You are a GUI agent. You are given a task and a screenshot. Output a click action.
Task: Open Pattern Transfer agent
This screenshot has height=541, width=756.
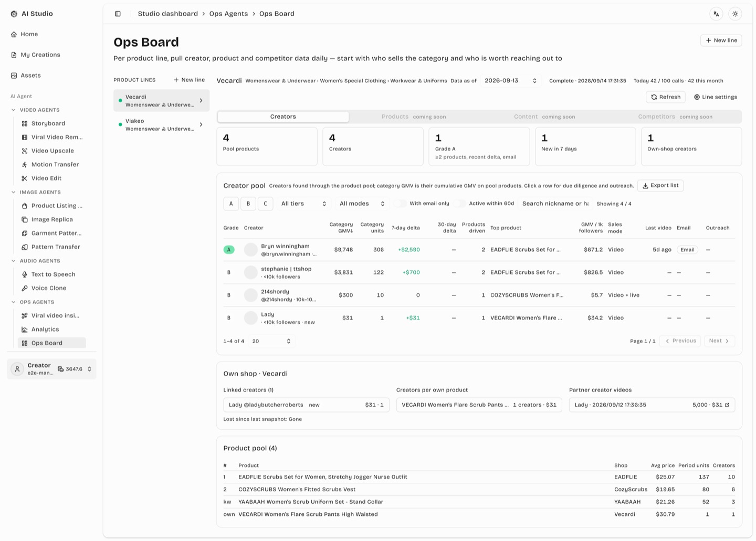52,247
